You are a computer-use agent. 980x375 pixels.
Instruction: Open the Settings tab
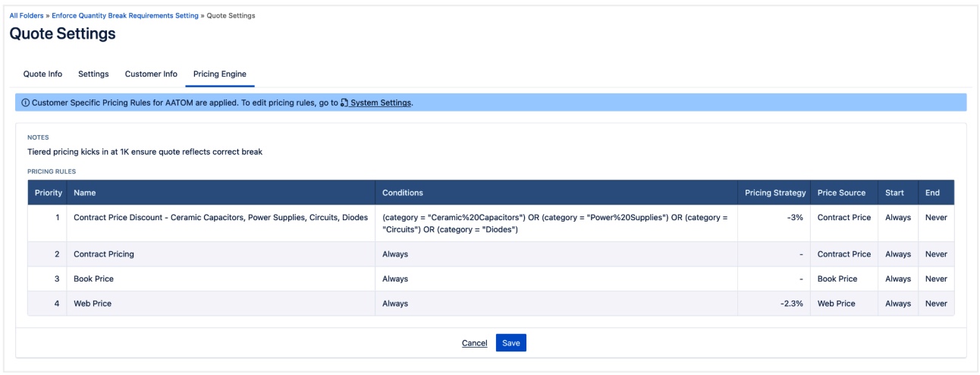coord(93,74)
